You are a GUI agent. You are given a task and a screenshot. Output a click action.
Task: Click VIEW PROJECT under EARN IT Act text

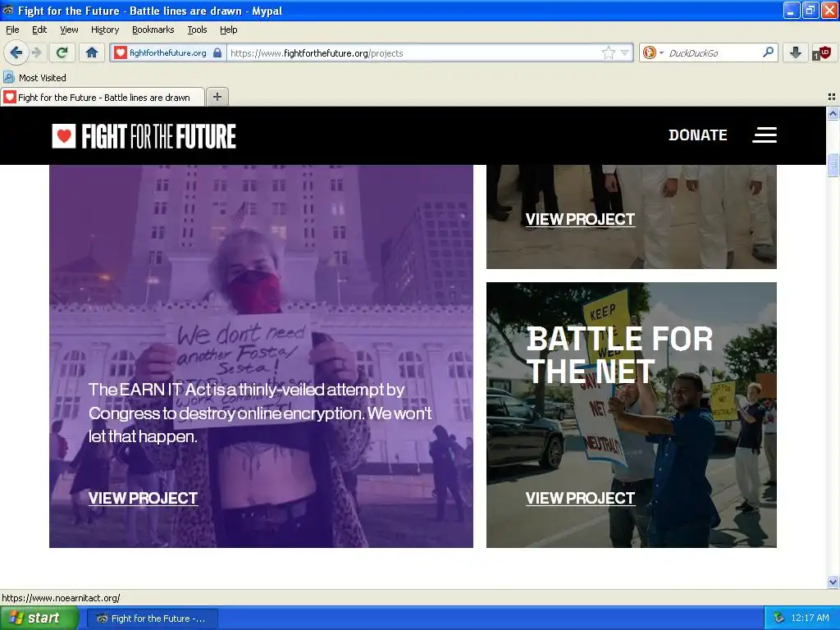143,498
